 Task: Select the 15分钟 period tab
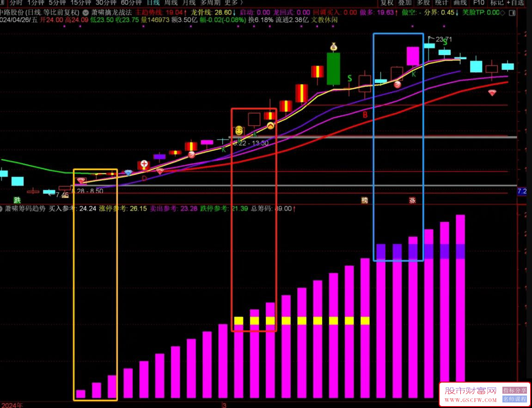81,3
